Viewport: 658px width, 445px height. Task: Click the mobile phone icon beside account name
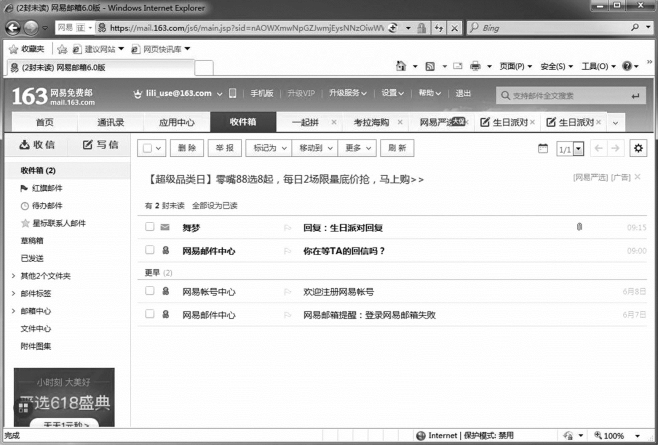[232, 93]
